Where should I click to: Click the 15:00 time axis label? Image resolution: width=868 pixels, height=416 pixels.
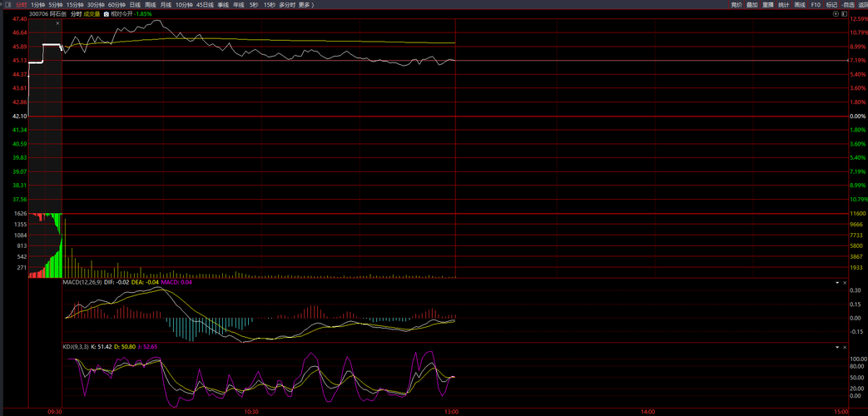(841, 412)
